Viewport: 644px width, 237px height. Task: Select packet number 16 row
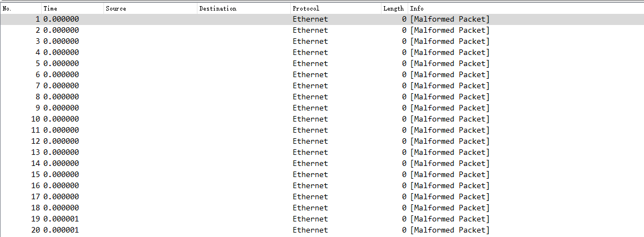click(x=322, y=185)
